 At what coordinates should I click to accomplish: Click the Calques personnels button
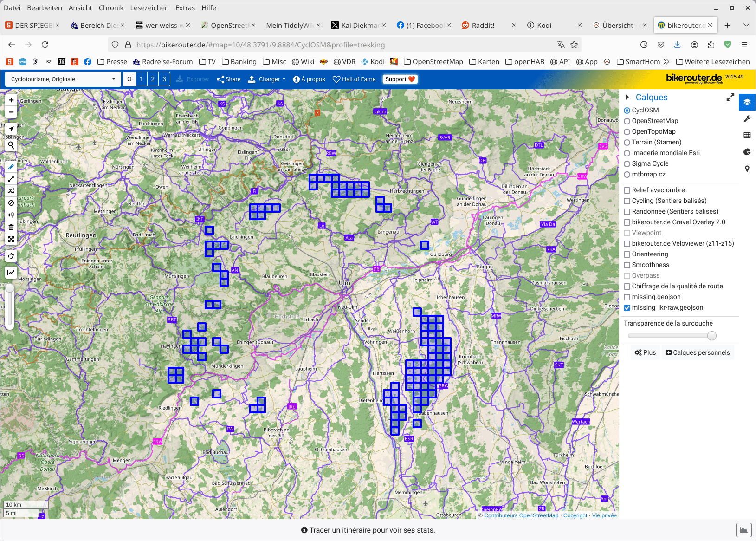point(698,353)
